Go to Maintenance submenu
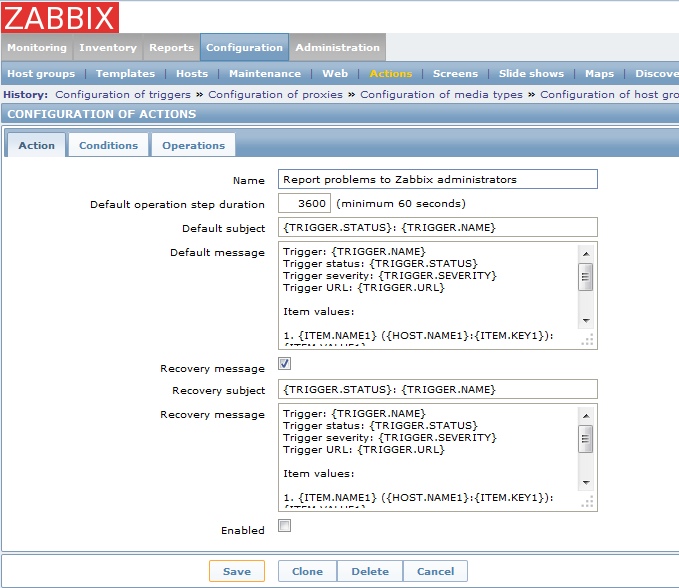This screenshot has width=679, height=588. click(265, 74)
